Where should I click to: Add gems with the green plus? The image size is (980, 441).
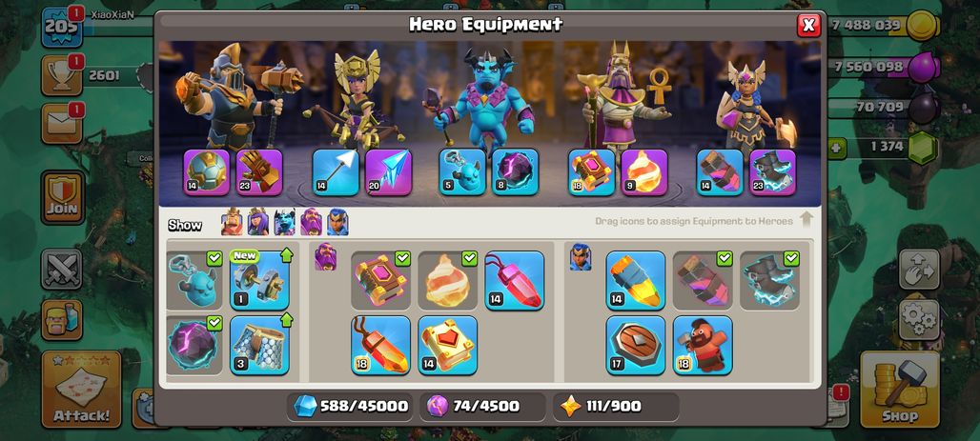[835, 148]
